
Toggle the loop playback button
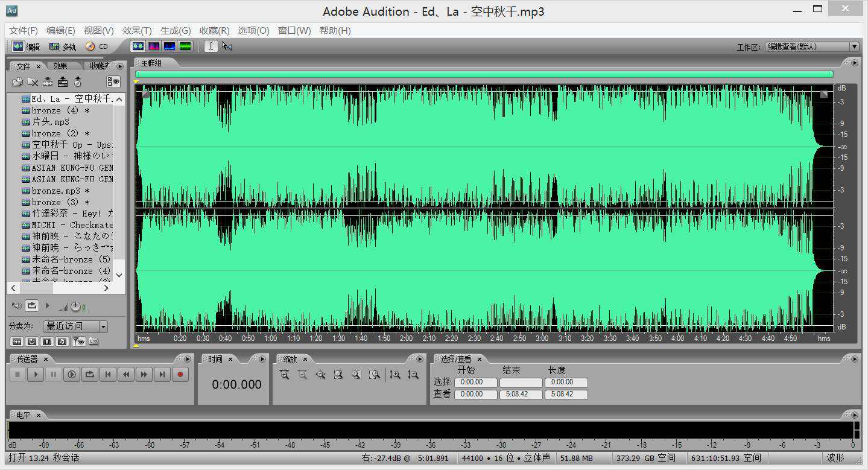(89, 374)
